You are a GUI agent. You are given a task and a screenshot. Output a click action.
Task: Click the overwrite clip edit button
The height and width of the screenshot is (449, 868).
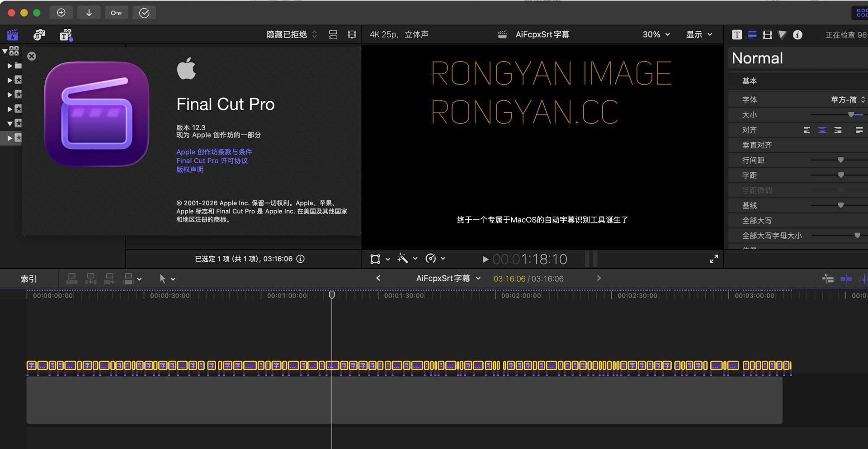click(128, 279)
